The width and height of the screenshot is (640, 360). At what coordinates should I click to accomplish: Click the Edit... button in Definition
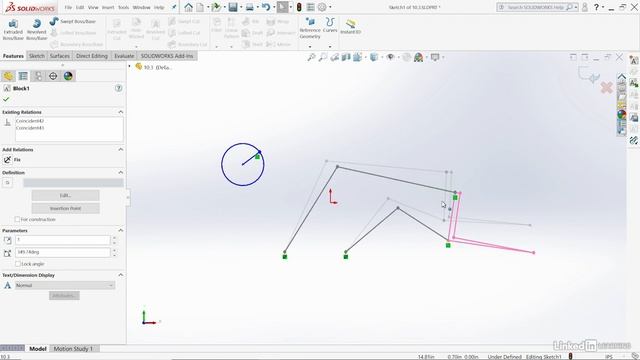65,196
